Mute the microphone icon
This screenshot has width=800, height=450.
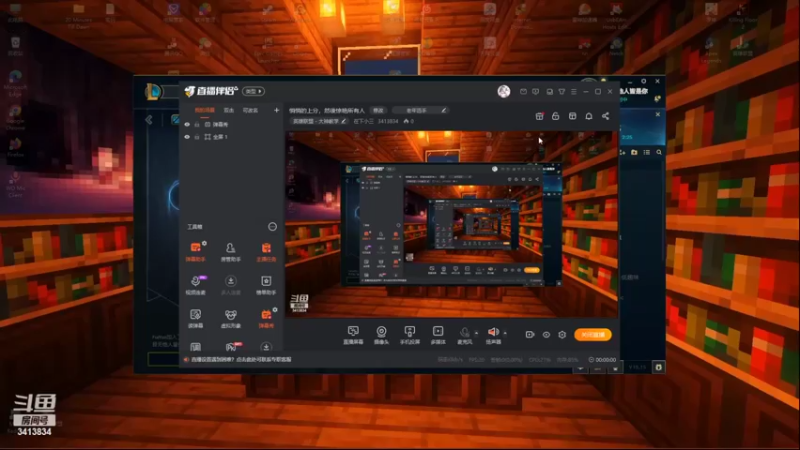click(464, 333)
